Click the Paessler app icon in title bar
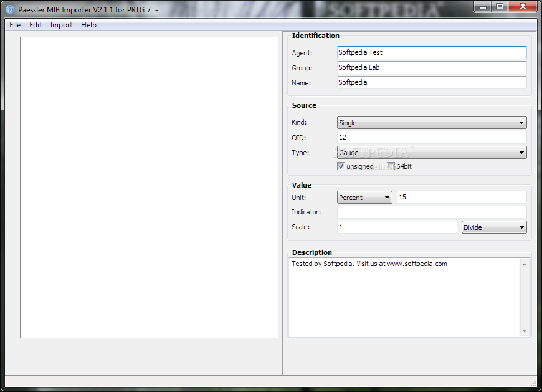Screen dimensions: 542x392 10,9
